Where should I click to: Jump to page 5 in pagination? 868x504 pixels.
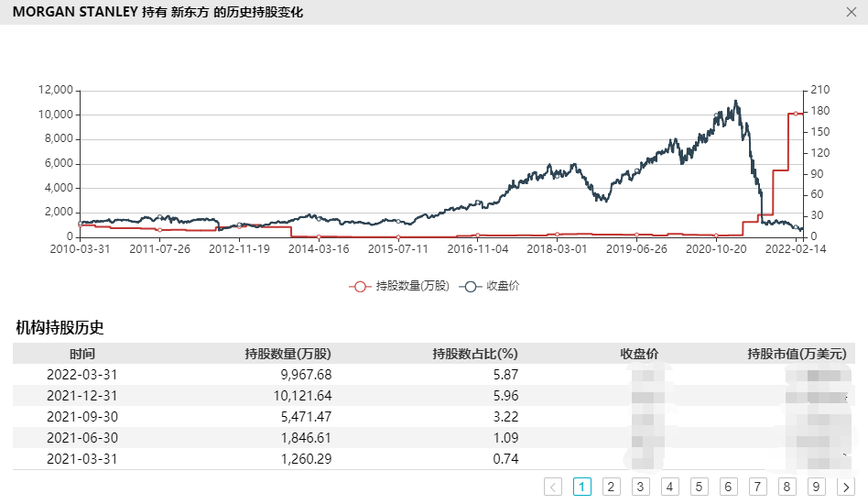(700, 487)
